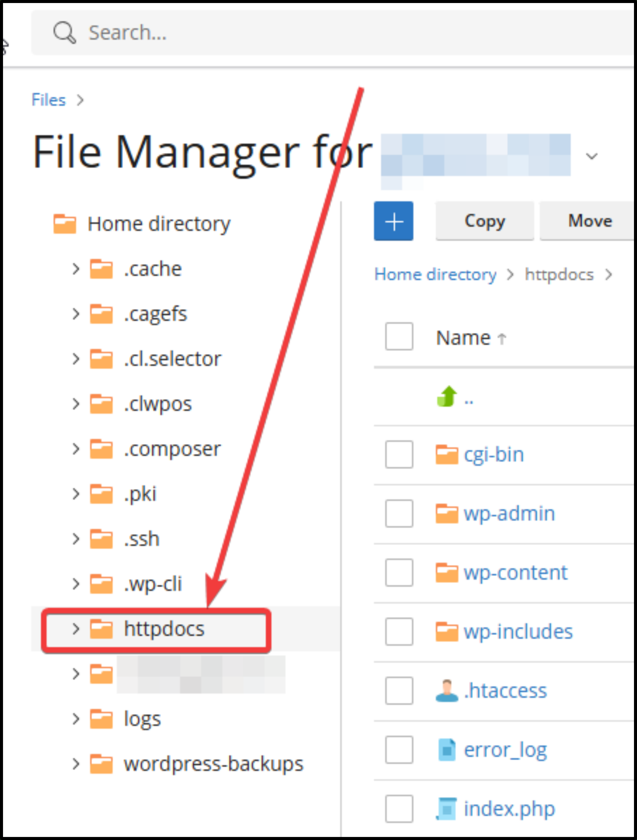This screenshot has height=840, width=637.
Task: Click the wp-includes folder icon
Action: pyautogui.click(x=447, y=632)
